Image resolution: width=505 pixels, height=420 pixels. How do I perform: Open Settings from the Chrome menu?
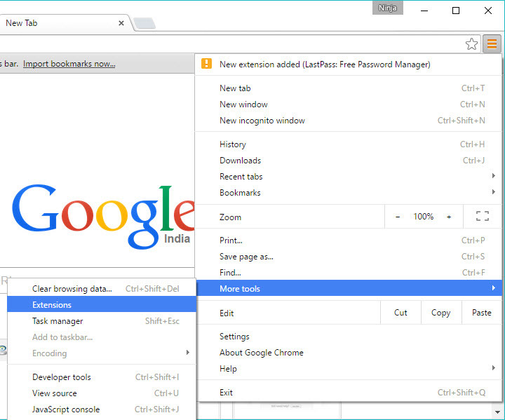coord(349,337)
